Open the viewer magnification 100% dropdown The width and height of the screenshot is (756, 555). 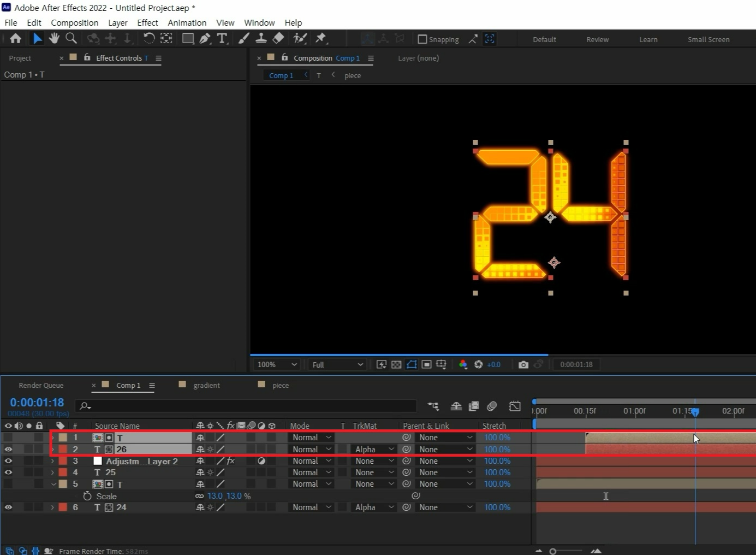tap(277, 364)
